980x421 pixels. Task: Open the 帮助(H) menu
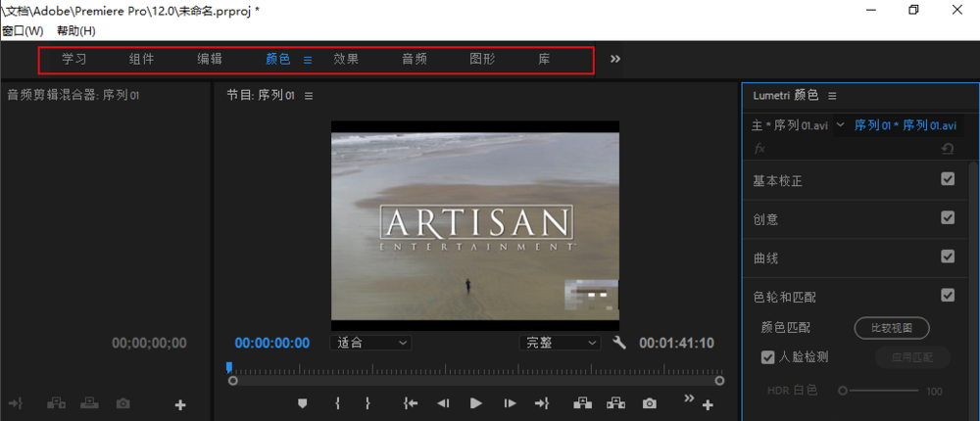pyautogui.click(x=76, y=30)
